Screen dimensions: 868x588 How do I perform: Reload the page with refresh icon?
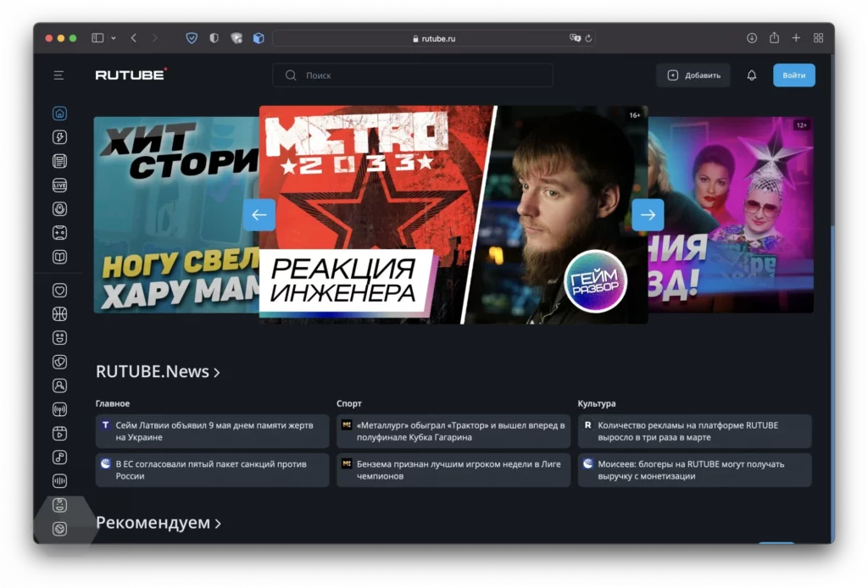pyautogui.click(x=588, y=38)
